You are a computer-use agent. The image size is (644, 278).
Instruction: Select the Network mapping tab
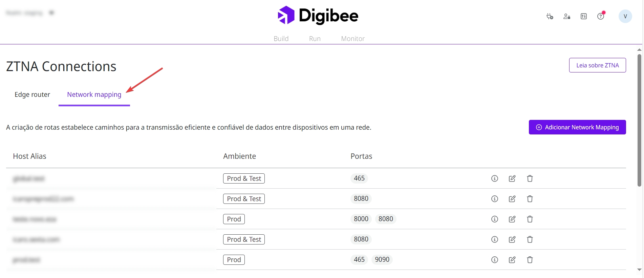point(94,94)
